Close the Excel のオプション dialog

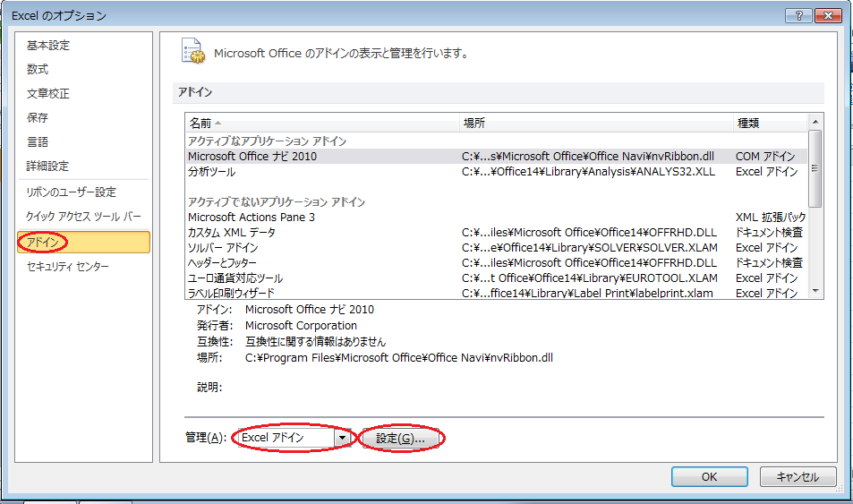coord(828,16)
